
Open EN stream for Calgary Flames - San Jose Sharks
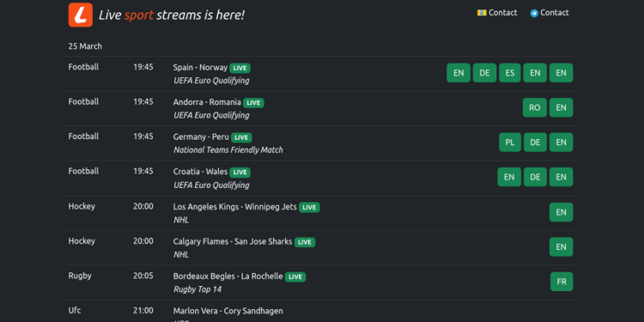point(561,246)
